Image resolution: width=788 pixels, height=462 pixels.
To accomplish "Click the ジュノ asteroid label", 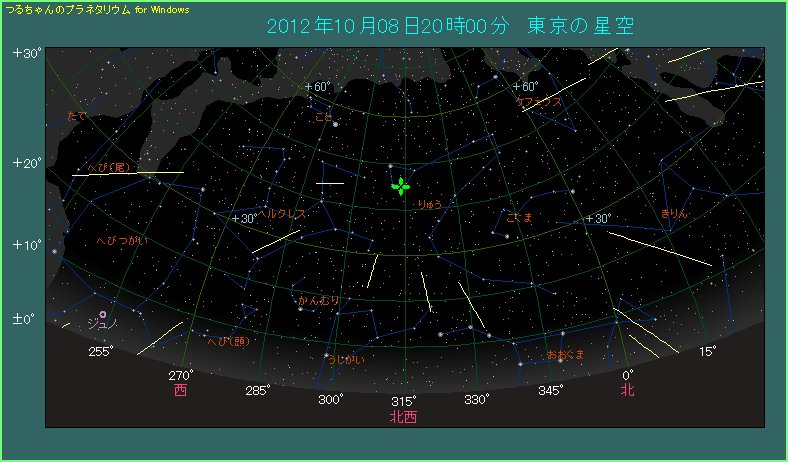I will click(x=102, y=324).
